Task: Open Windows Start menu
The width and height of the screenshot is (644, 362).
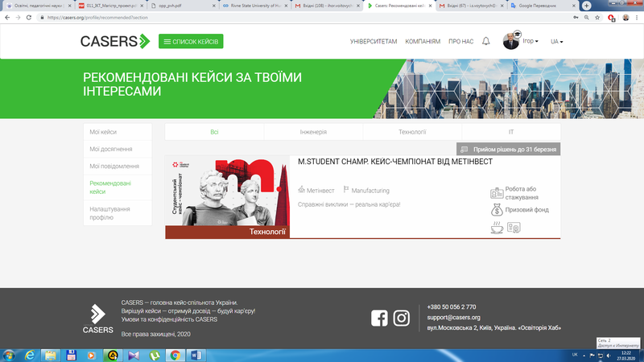Action: pos(9,356)
